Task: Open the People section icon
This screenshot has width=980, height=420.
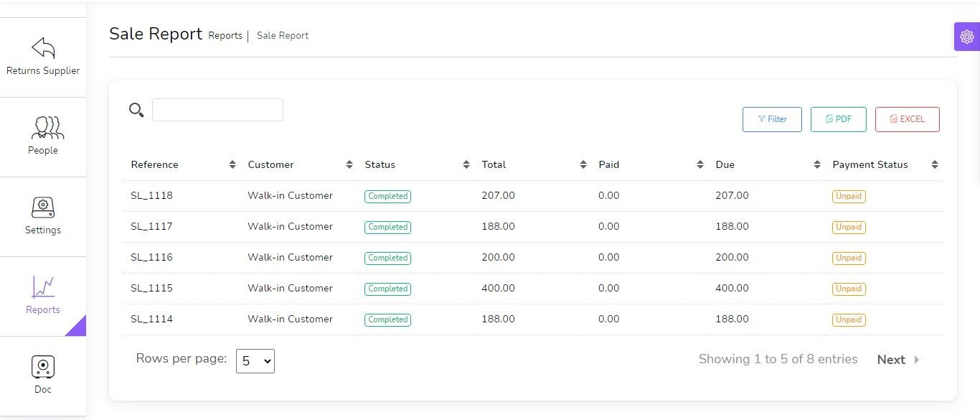Action: 43,128
